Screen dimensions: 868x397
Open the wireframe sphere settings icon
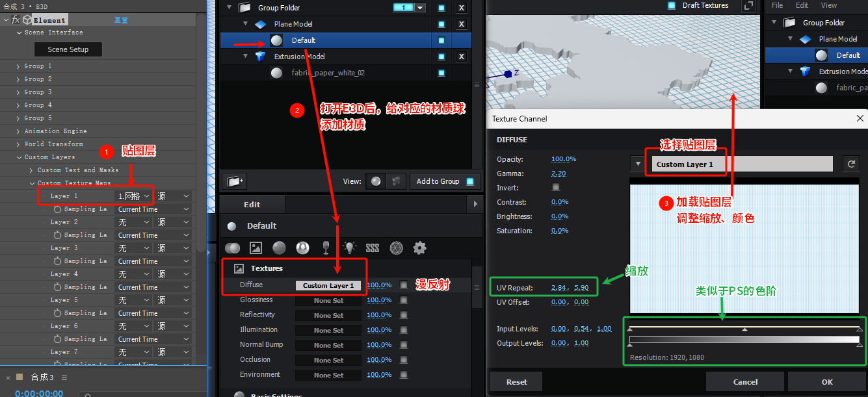pyautogui.click(x=396, y=248)
